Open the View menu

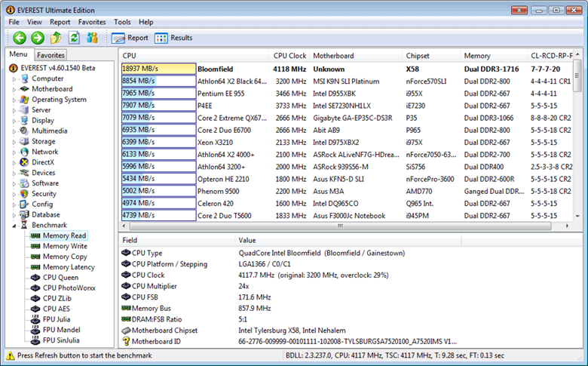(x=34, y=22)
